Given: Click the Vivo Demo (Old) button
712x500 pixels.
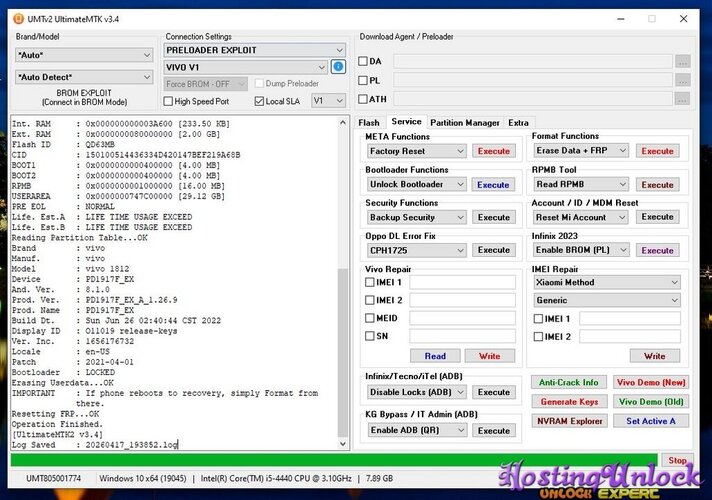Looking at the screenshot, I should click(651, 402).
